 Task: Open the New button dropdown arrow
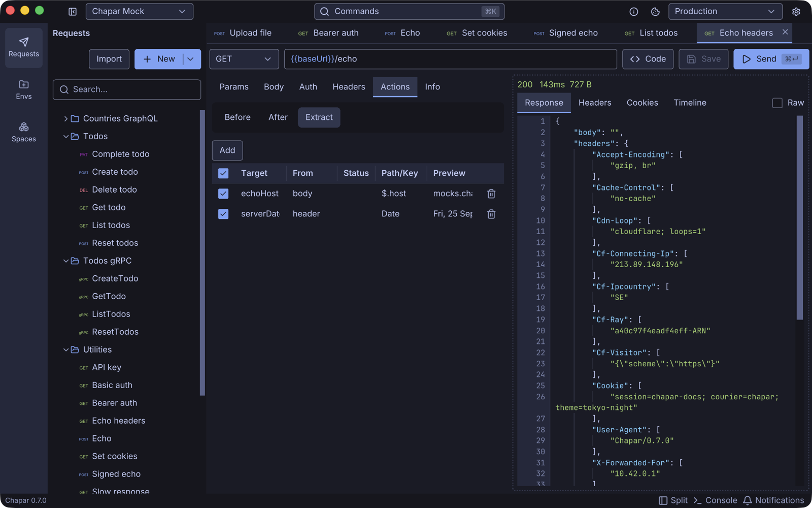pyautogui.click(x=191, y=59)
